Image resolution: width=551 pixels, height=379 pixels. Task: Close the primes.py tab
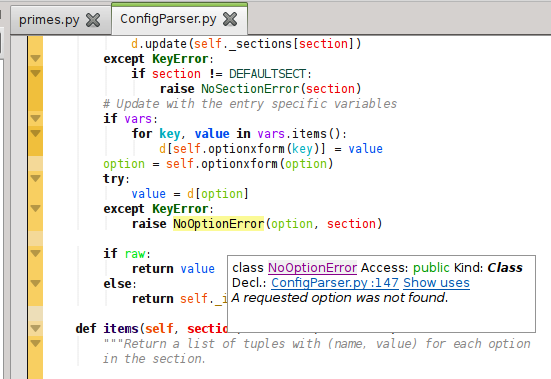[x=93, y=20]
